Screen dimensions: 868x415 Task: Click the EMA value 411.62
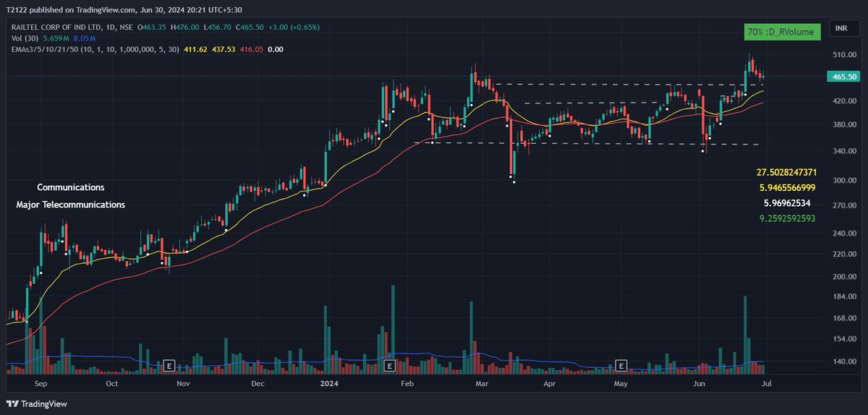pyautogui.click(x=195, y=49)
